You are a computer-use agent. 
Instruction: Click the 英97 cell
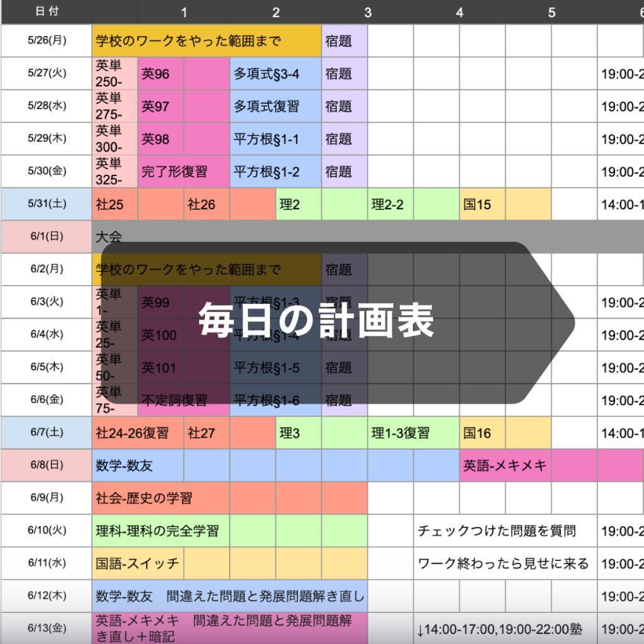coord(160,106)
